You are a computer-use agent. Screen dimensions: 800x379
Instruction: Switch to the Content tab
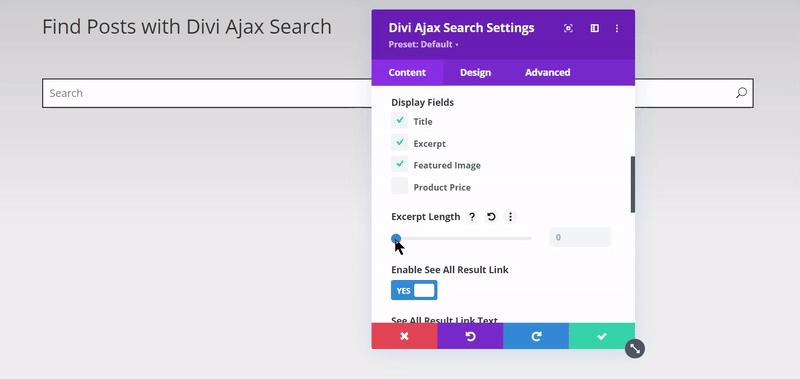(407, 72)
